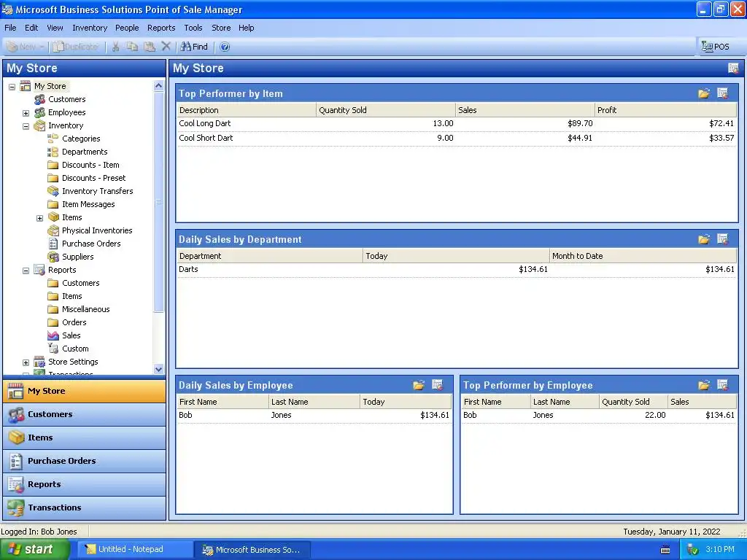
Task: Click report settings icon in Daily Sales by Employee
Action: point(438,385)
